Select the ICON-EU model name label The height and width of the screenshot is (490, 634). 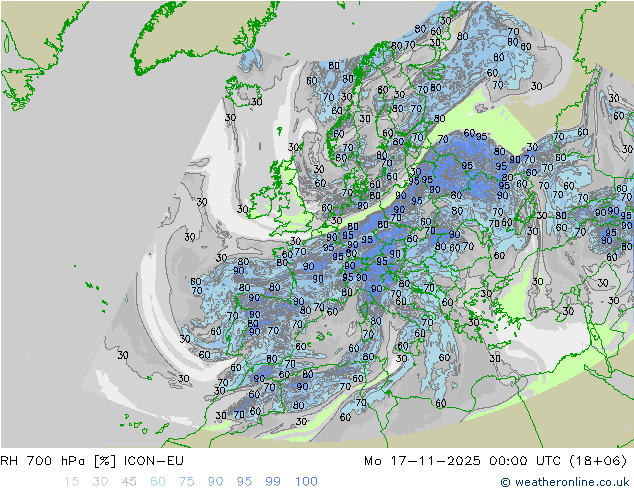point(154,461)
